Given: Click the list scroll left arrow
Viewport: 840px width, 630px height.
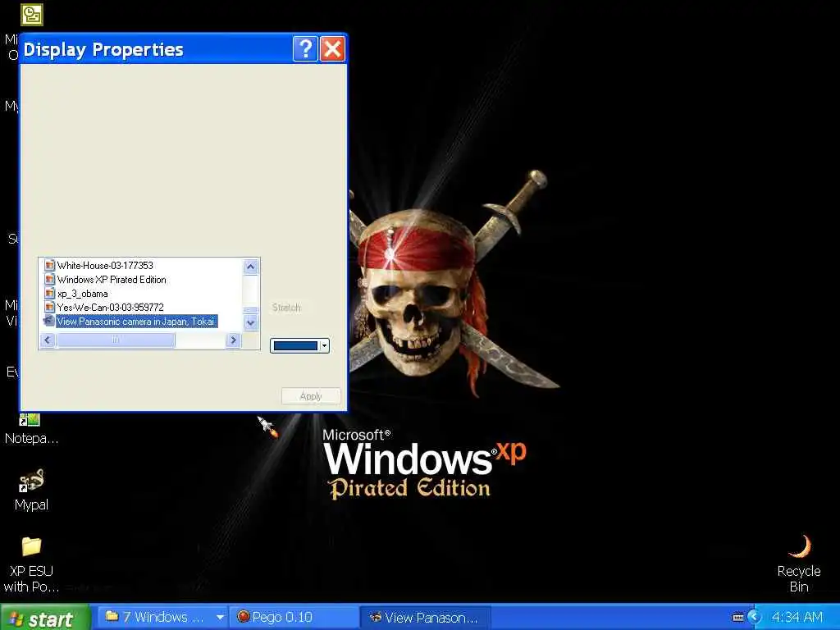Looking at the screenshot, I should [x=48, y=340].
